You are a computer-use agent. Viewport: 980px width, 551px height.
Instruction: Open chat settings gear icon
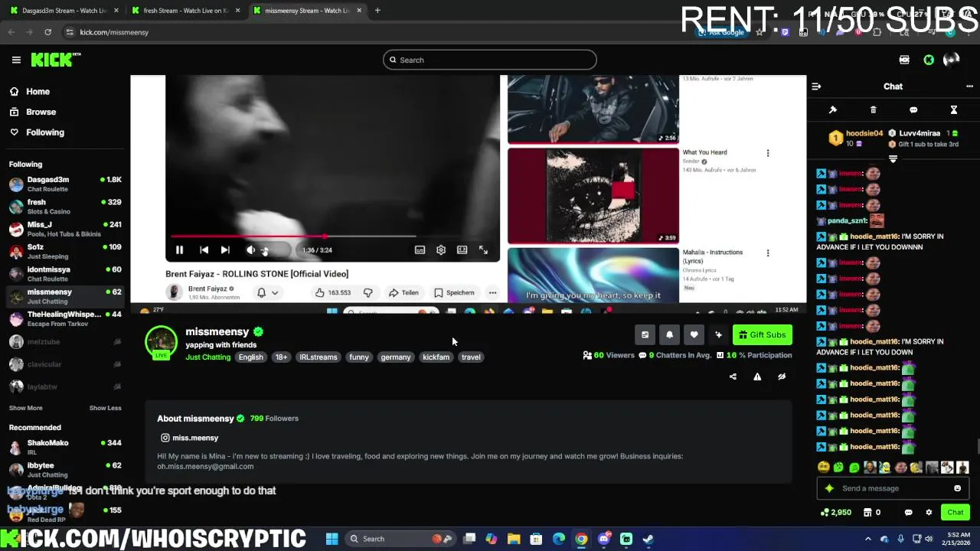point(929,513)
